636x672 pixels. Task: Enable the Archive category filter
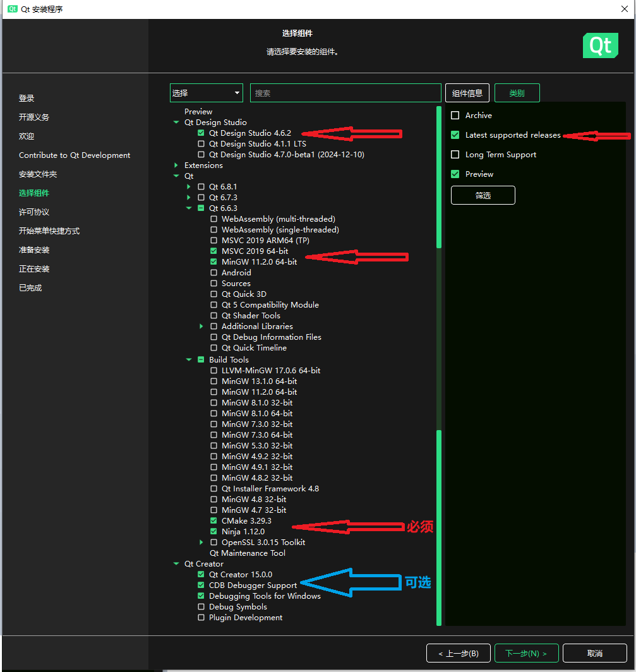[x=455, y=116]
